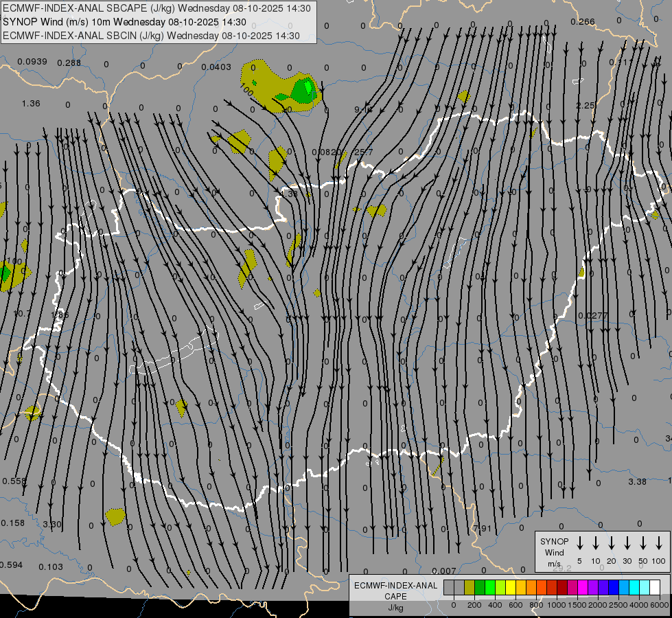
Task: Pick the bright magenta CAPE legend swatch
Action: click(x=583, y=588)
